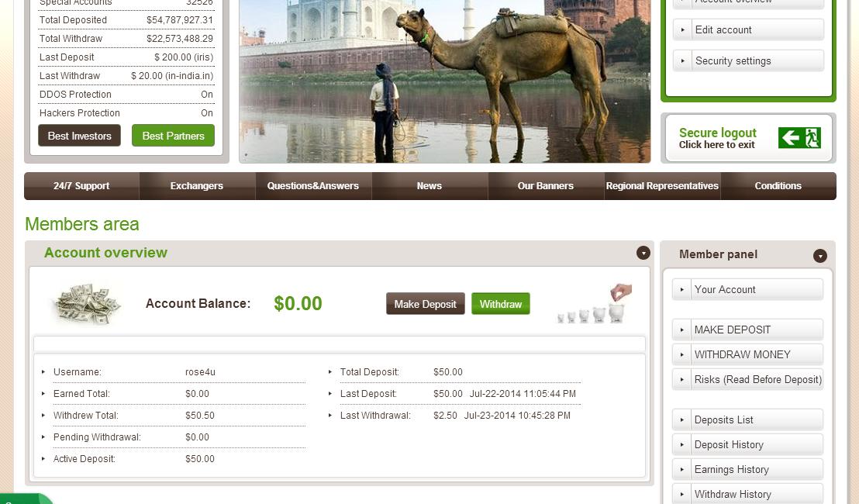Click the arrow next to Your Account
Image resolution: width=859 pixels, height=504 pixels.
tap(682, 289)
